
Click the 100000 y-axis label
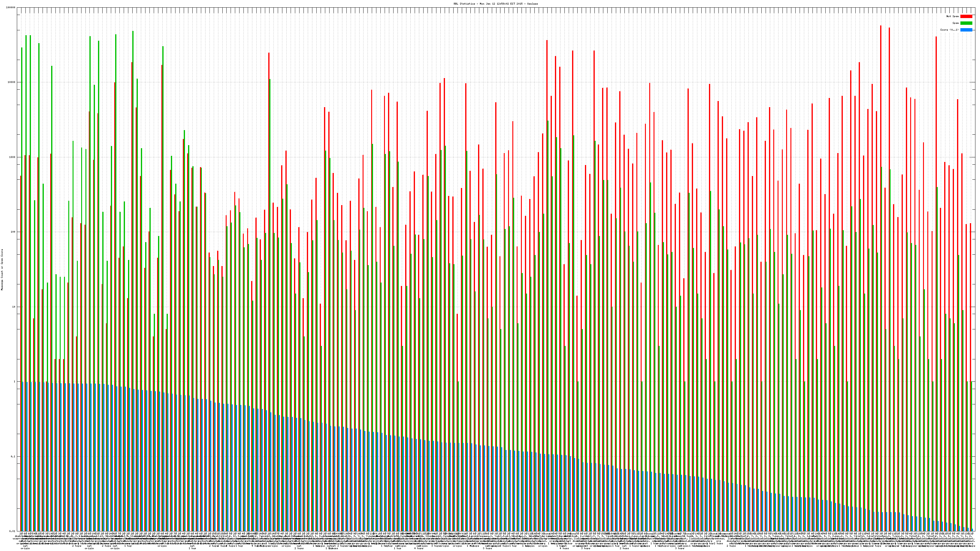[11, 8]
